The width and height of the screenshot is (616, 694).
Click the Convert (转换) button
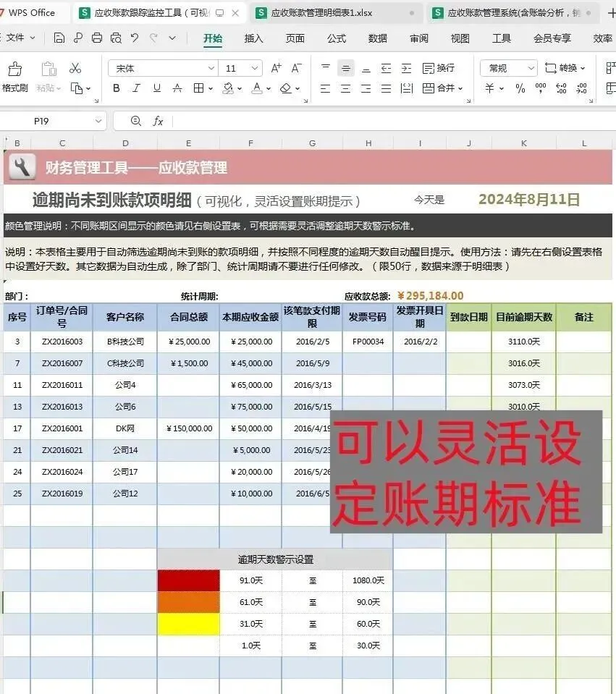point(565,68)
